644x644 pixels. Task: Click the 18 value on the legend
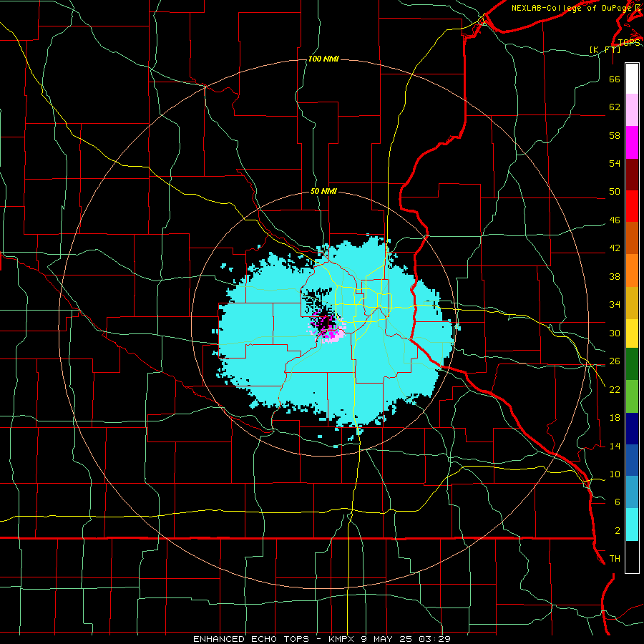point(615,418)
